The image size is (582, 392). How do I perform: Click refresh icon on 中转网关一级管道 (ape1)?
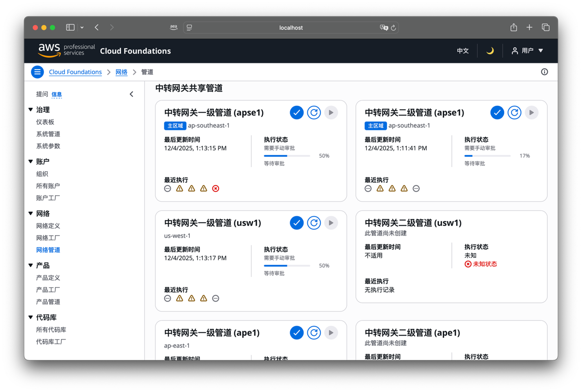point(314,333)
